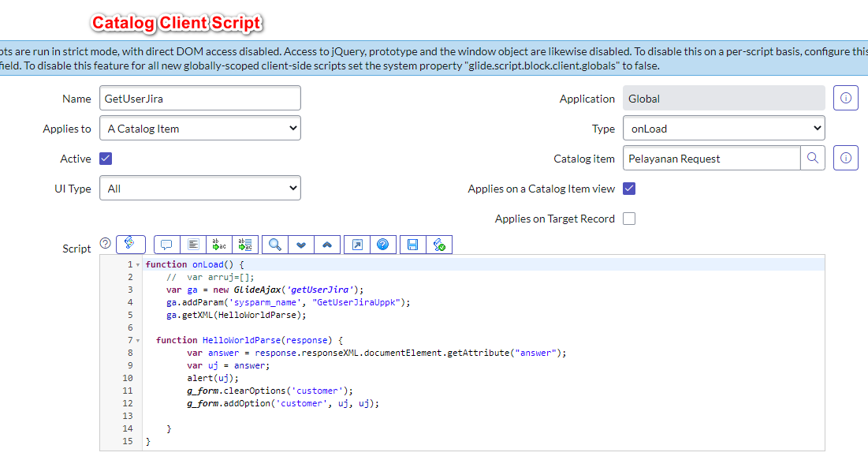868x460 pixels.
Task: Click the Script field label
Action: click(76, 249)
